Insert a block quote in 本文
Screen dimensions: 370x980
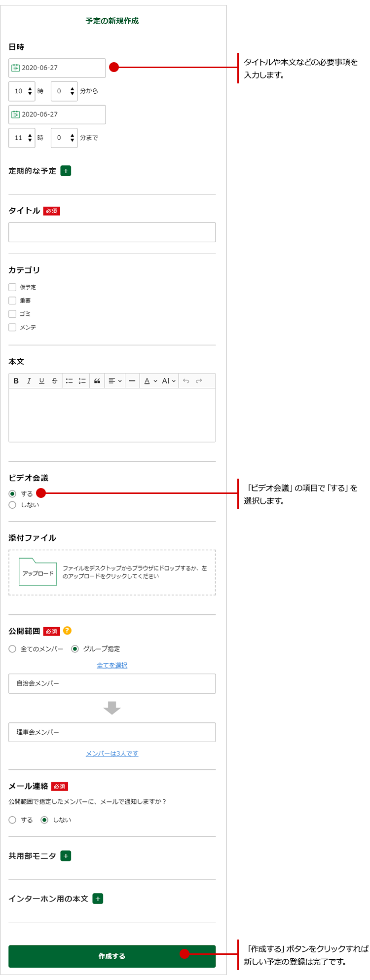pyautogui.click(x=97, y=381)
